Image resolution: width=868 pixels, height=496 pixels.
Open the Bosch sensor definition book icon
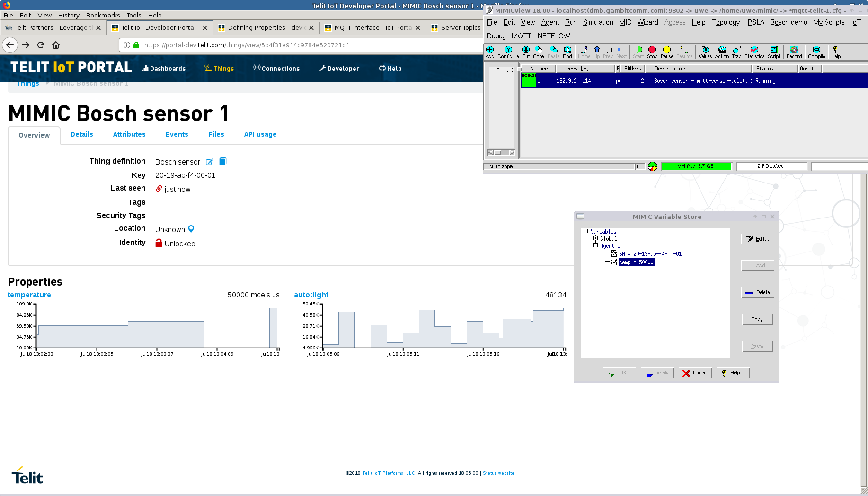223,161
